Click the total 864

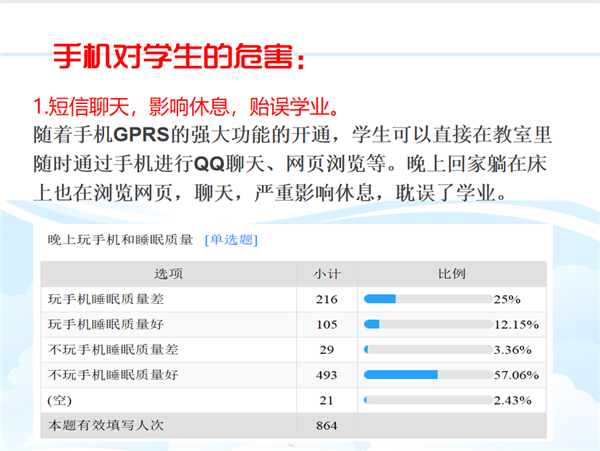tap(327, 425)
